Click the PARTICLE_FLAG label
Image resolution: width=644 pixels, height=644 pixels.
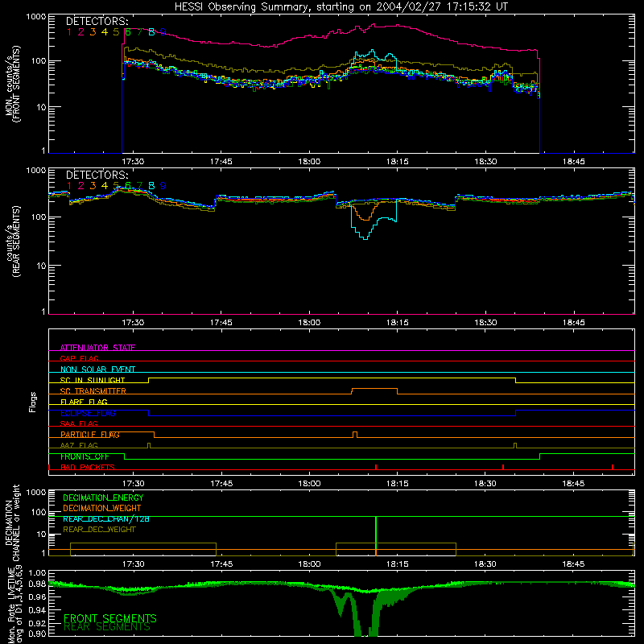(x=90, y=435)
